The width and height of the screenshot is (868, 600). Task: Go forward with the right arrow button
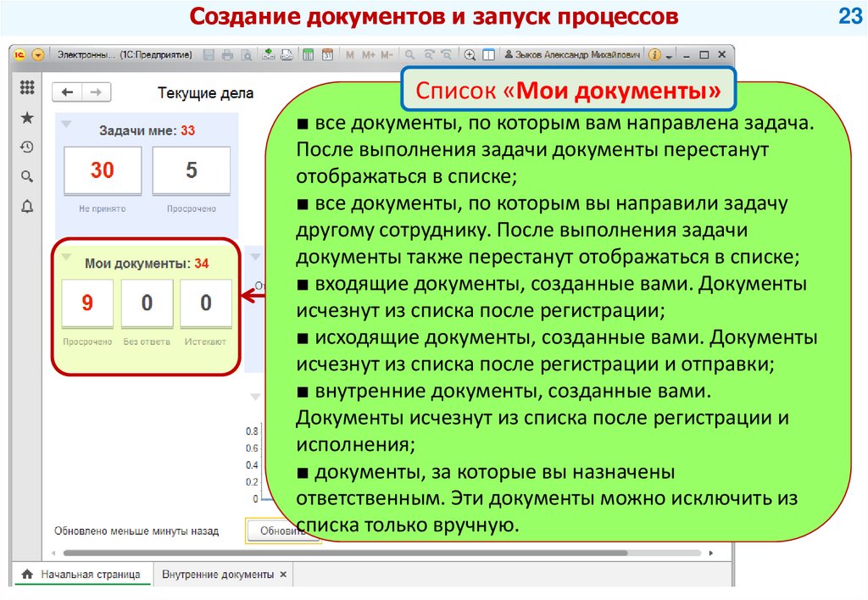[x=97, y=92]
